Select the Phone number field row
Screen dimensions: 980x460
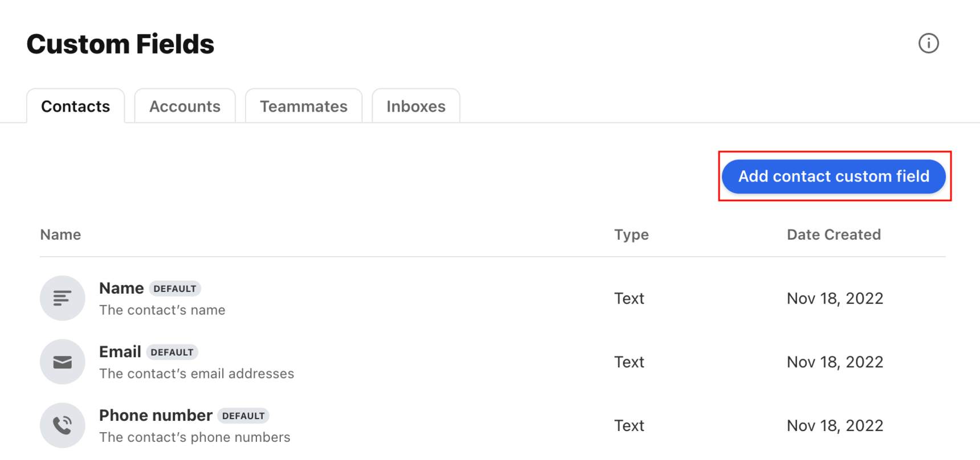tap(493, 425)
